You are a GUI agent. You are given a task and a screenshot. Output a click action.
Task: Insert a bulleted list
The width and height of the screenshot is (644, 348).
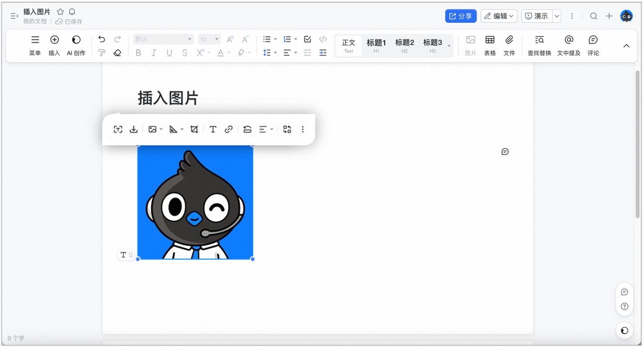coord(267,39)
